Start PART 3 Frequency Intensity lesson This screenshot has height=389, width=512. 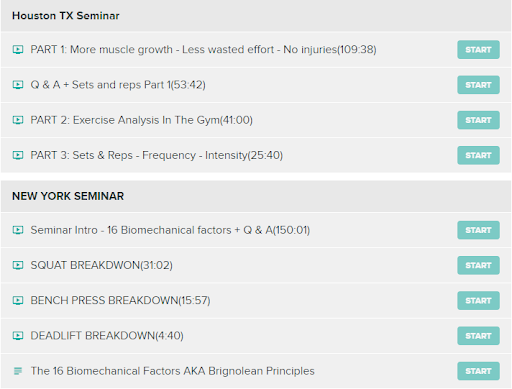pos(478,155)
